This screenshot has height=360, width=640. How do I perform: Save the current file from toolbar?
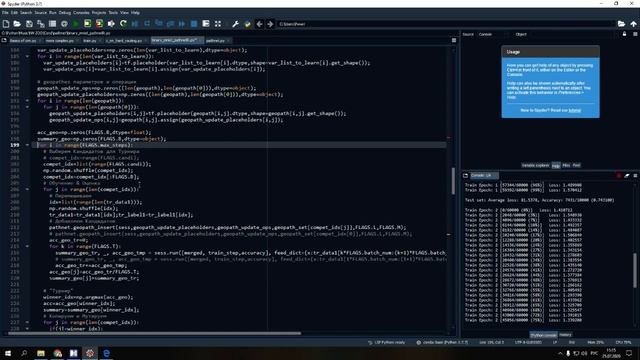[29, 24]
